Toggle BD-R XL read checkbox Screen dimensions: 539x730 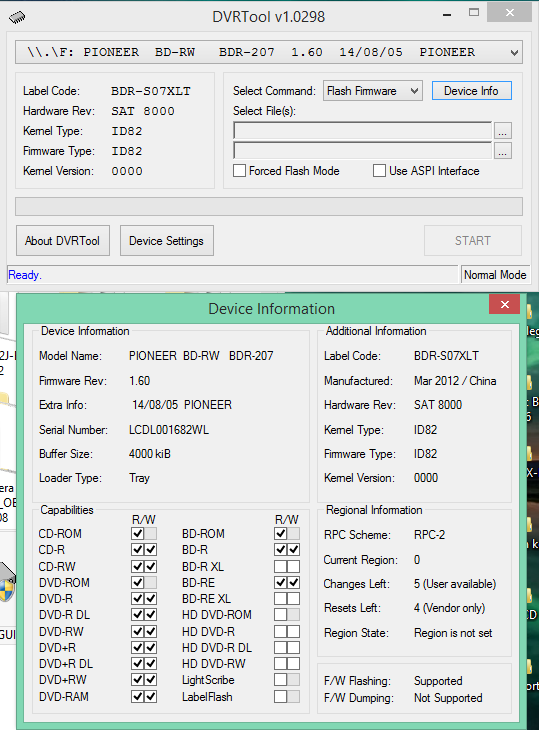click(x=280, y=567)
